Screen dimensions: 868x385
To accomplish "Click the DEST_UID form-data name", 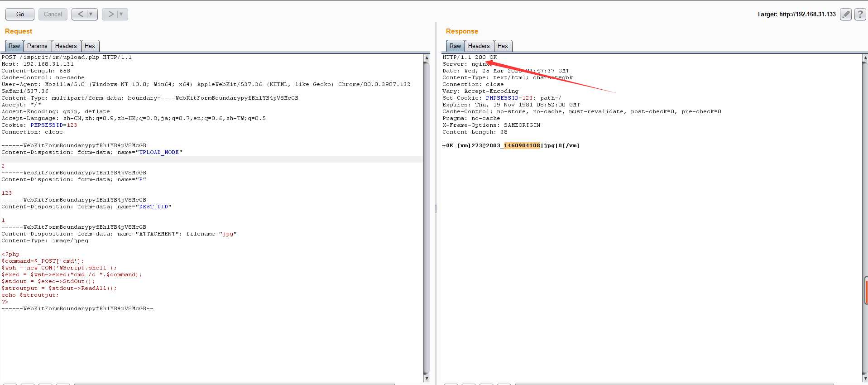I will pos(153,207).
